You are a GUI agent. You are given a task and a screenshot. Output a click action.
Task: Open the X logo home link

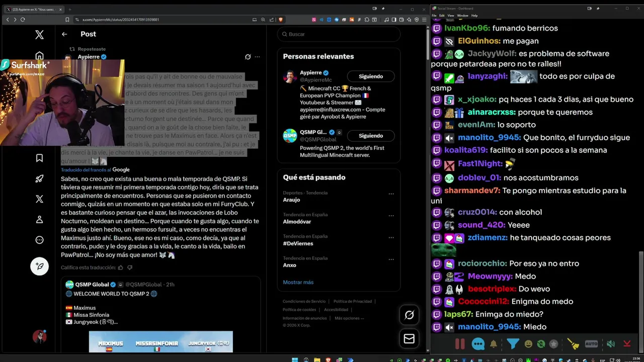[x=39, y=35]
